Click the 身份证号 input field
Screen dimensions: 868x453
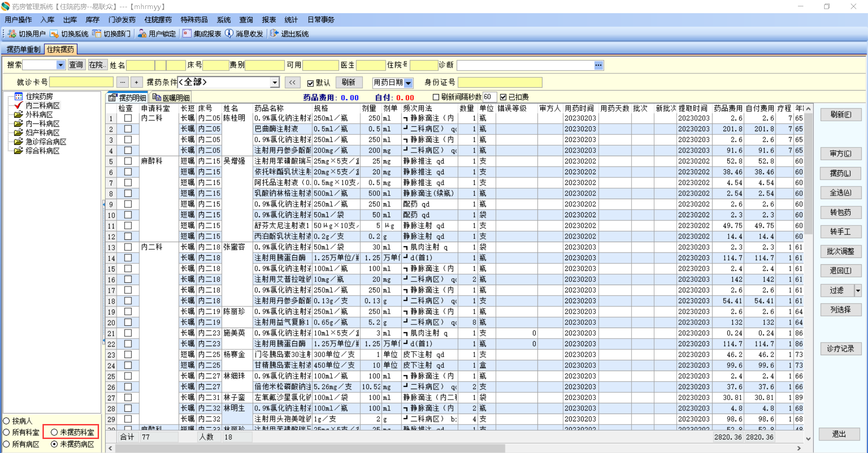click(x=500, y=82)
